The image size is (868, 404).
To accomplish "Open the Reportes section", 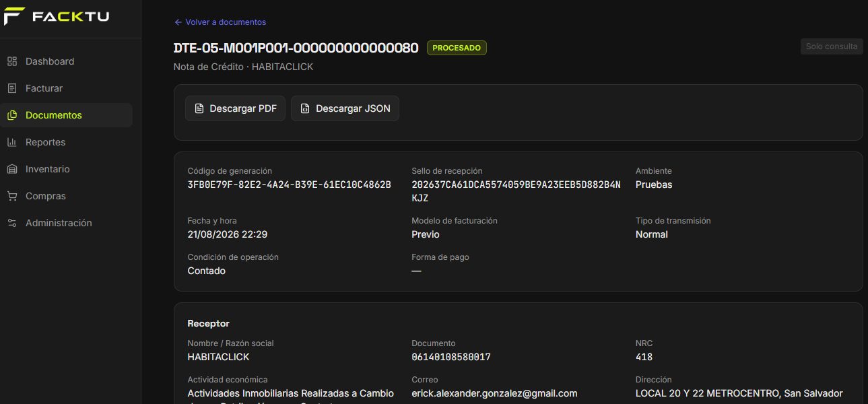I will [66, 142].
